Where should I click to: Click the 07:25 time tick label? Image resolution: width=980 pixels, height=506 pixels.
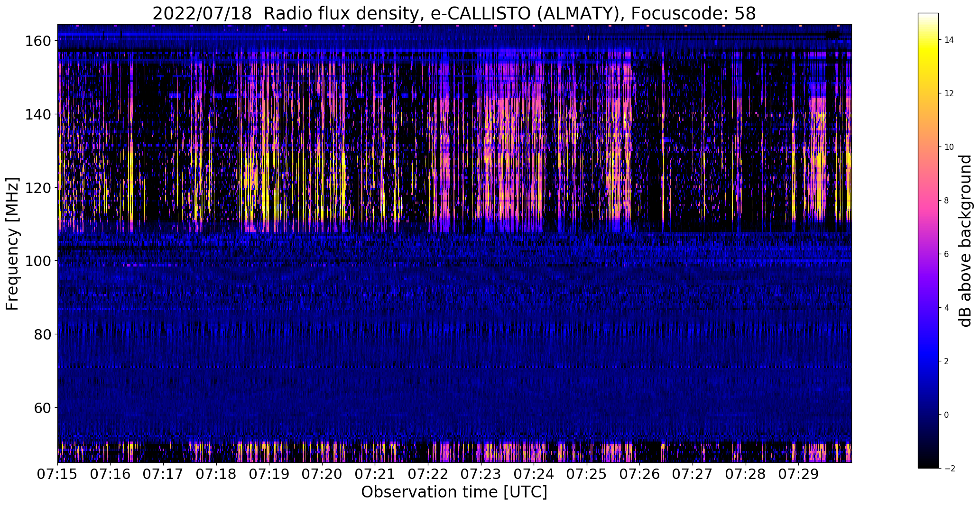[x=587, y=474]
